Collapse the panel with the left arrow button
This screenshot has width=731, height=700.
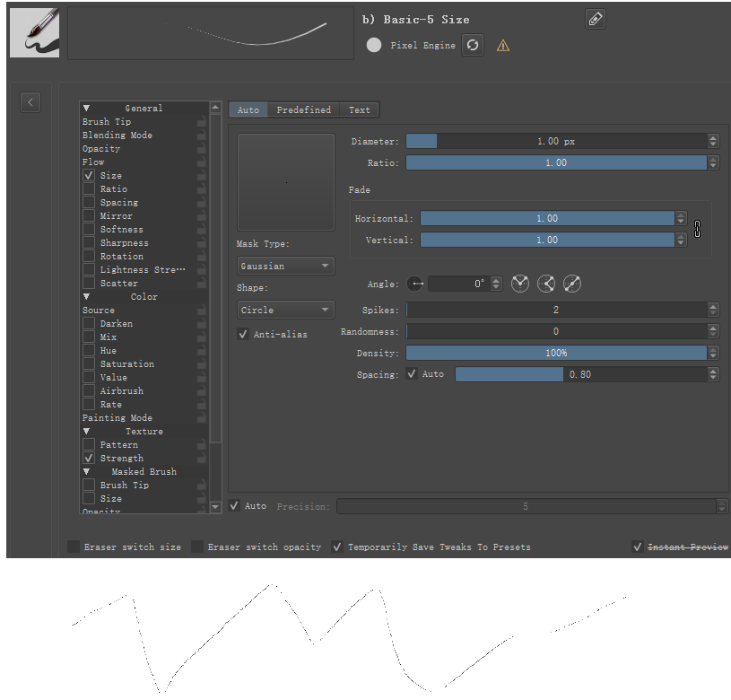pyautogui.click(x=30, y=102)
